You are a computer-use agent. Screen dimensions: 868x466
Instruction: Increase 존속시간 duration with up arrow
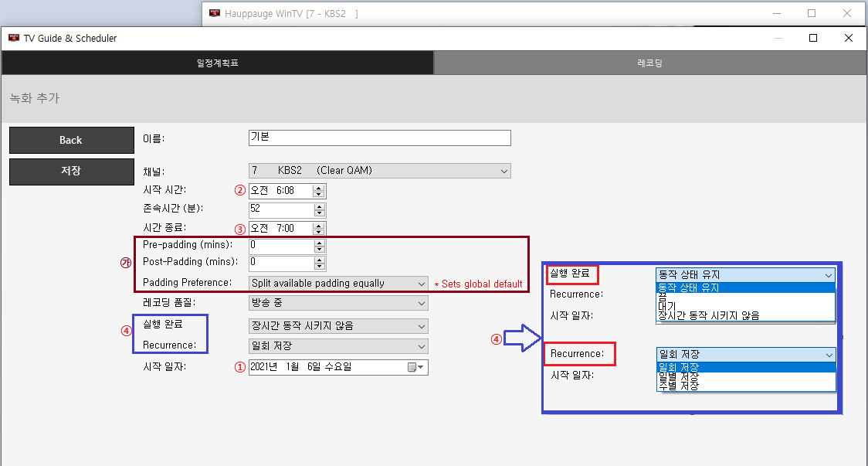[319, 206]
